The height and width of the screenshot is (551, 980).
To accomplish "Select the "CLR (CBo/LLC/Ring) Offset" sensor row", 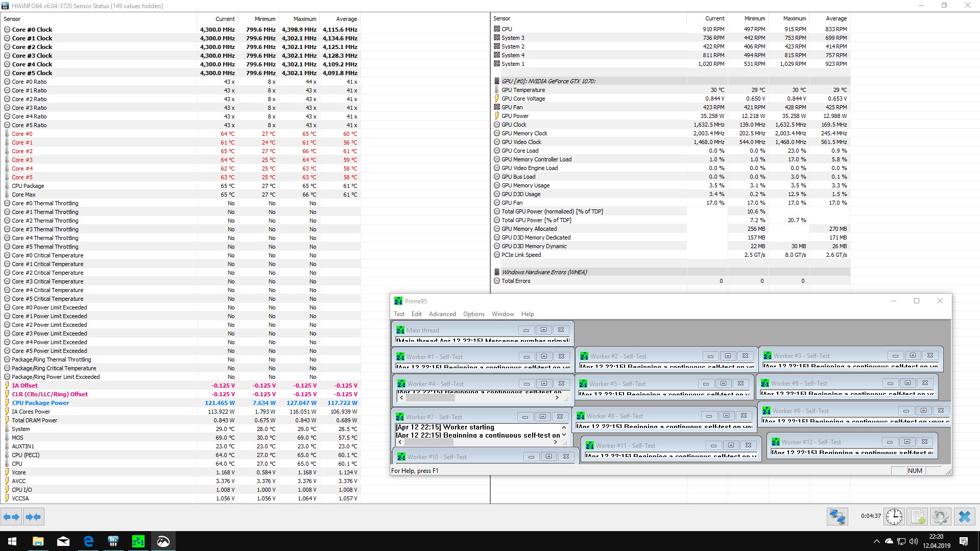I will pyautogui.click(x=181, y=394).
